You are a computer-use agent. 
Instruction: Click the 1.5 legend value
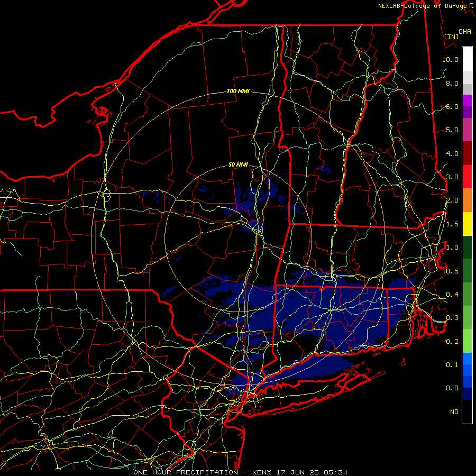pyautogui.click(x=452, y=224)
